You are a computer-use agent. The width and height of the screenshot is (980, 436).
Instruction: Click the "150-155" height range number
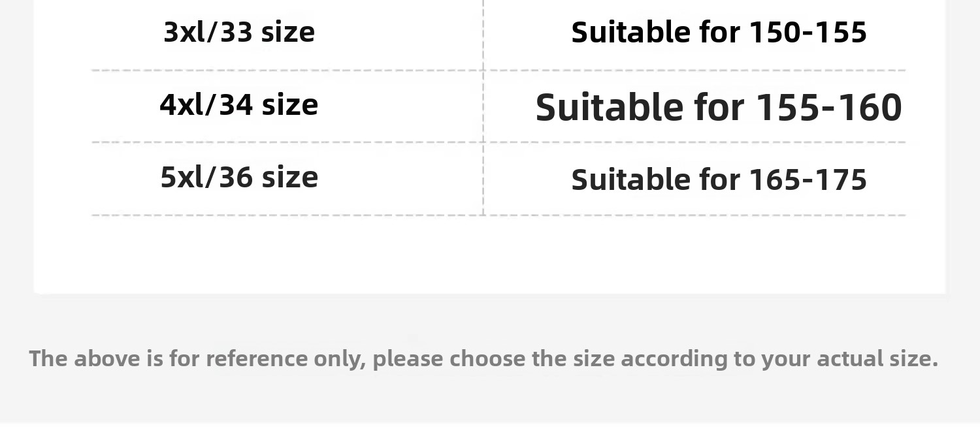coord(808,32)
